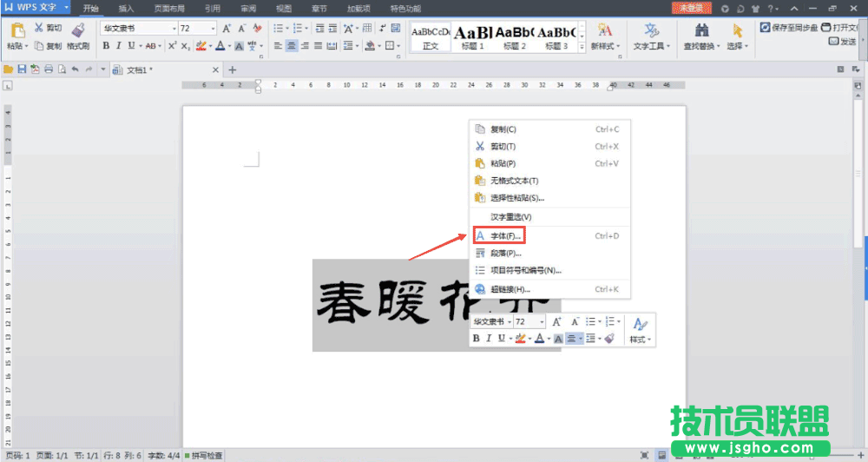
Task: Toggle center alignment in ribbon
Action: pyautogui.click(x=291, y=46)
